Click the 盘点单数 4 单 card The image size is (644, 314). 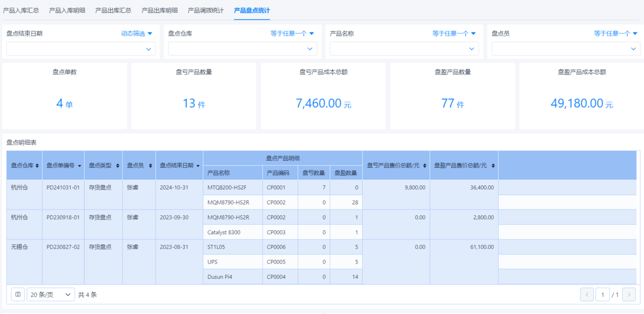click(x=64, y=96)
